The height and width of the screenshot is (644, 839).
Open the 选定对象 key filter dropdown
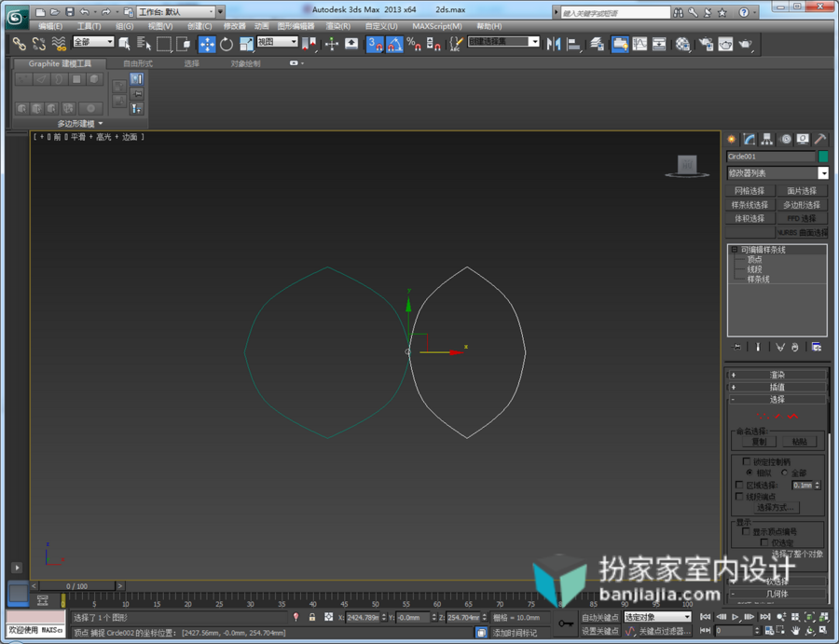click(x=657, y=617)
